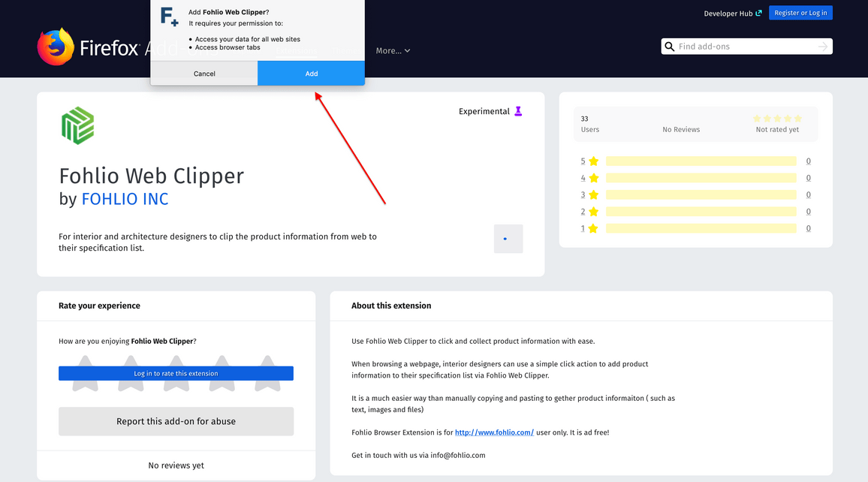Click the Fohlio Web Clipper green logo
868x482 pixels.
[77, 125]
